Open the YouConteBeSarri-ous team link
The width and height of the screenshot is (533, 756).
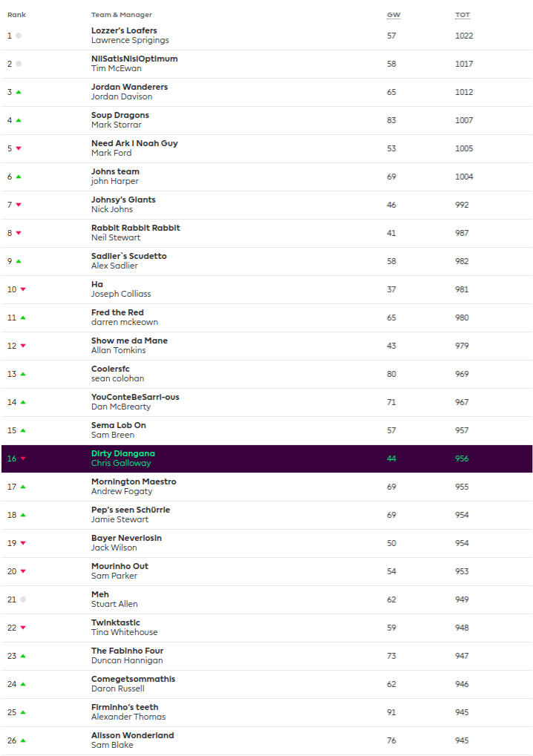pos(135,397)
